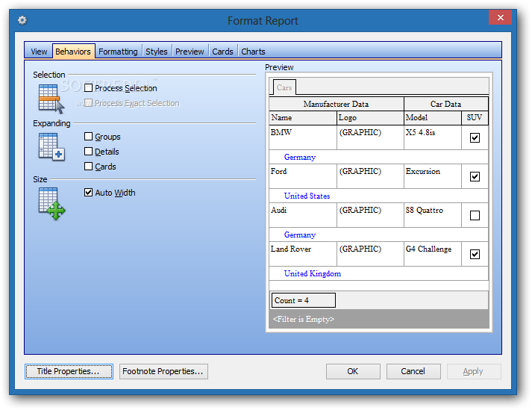Enable Details expanding checkbox

tap(88, 152)
